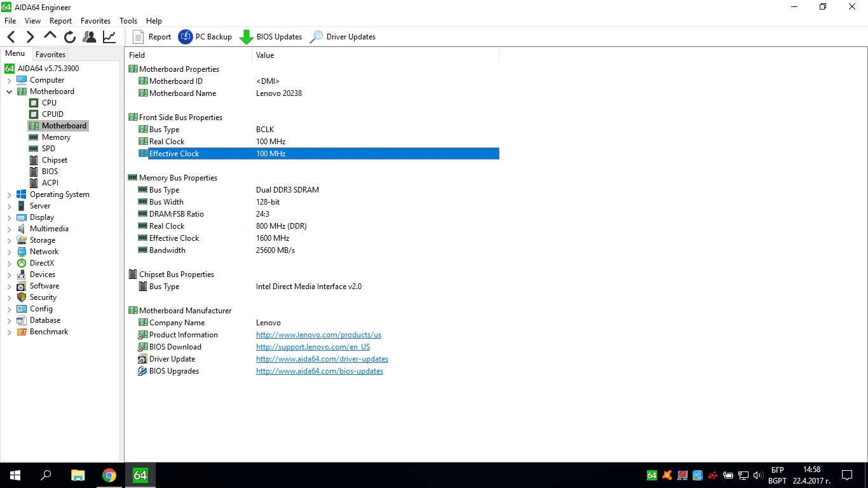Open the Lenovo products link
This screenshot has height=488, width=868.
point(318,335)
